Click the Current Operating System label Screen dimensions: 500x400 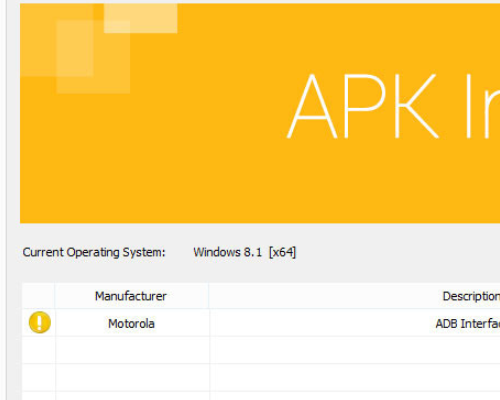pos(94,252)
